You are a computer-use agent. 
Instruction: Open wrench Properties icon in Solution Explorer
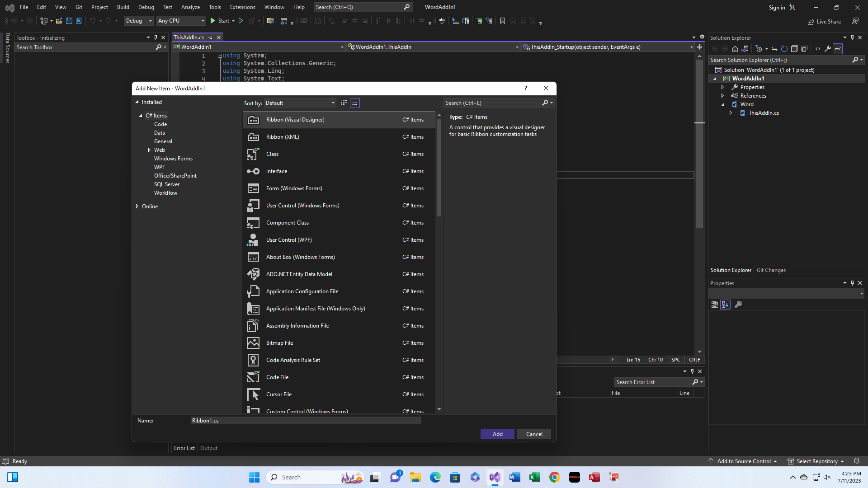827,49
